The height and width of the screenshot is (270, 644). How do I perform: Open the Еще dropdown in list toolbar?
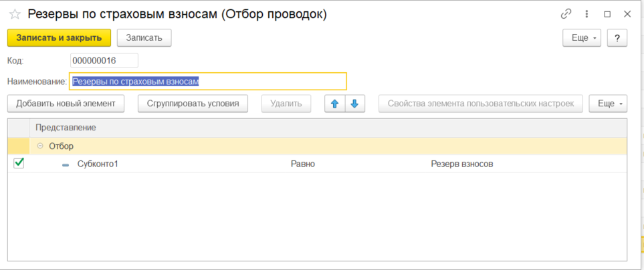[x=608, y=104]
